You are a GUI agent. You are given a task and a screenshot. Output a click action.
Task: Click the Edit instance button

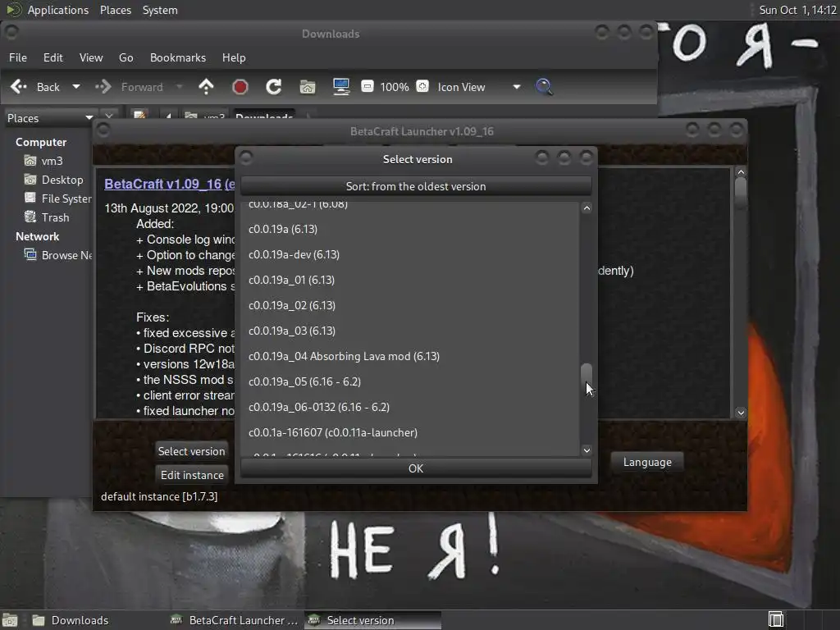pyautogui.click(x=192, y=475)
